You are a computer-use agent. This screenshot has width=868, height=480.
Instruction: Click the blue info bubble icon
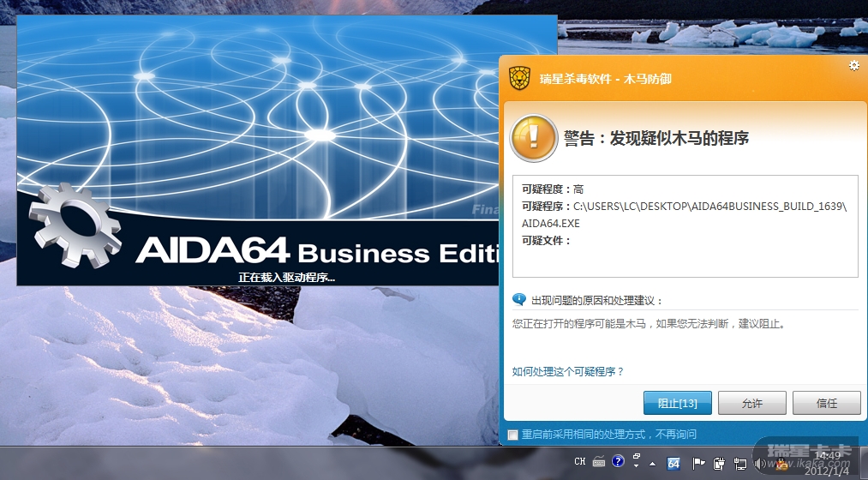[518, 299]
